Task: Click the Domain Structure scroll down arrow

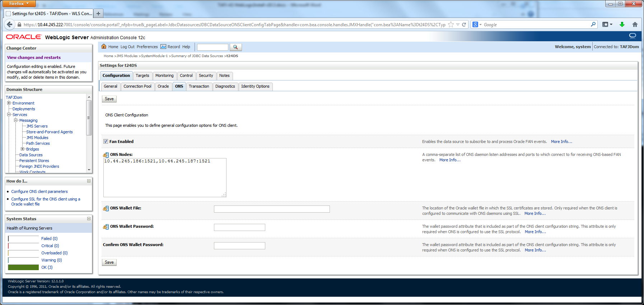Action: click(89, 170)
